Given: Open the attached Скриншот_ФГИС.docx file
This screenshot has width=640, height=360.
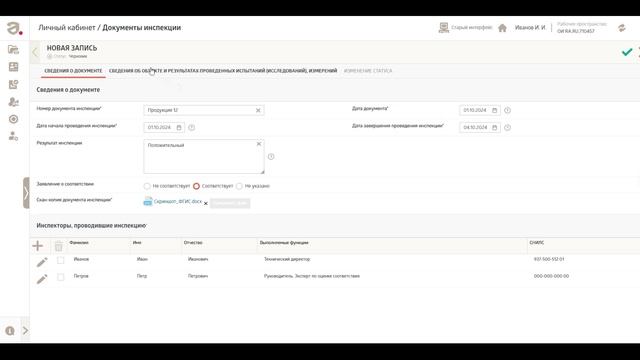Looking at the screenshot, I should (x=178, y=201).
